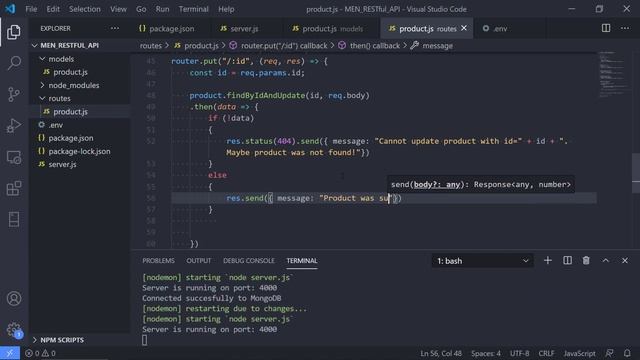Split the terminal panel
640x360 pixels.
tap(567, 260)
